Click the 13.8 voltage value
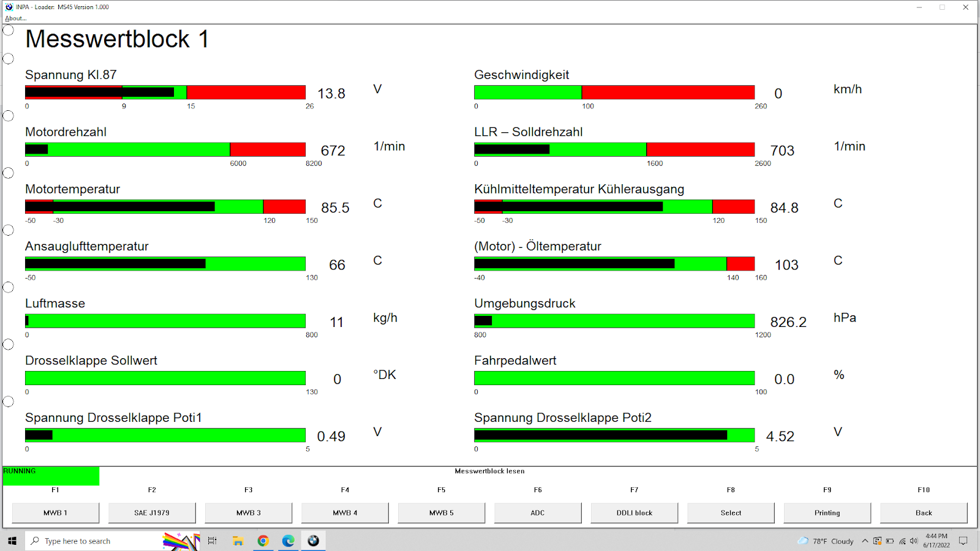Viewport: 980px width, 551px height. coord(331,94)
